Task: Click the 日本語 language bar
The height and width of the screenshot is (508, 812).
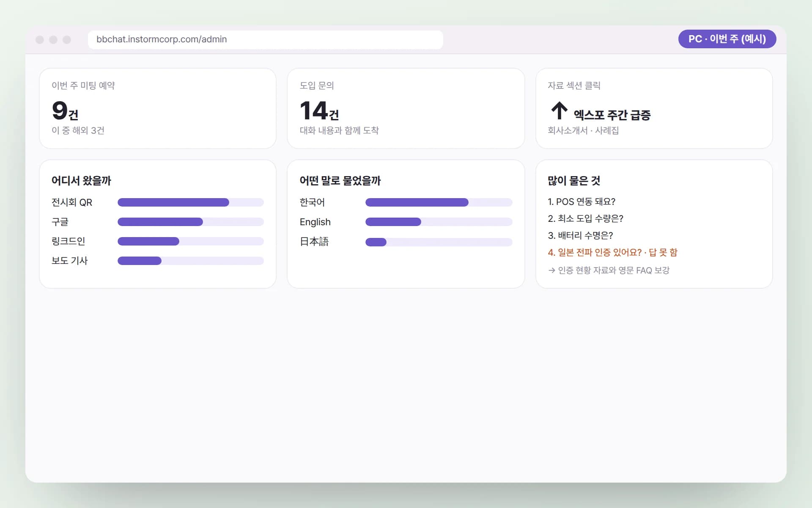Action: [439, 242]
